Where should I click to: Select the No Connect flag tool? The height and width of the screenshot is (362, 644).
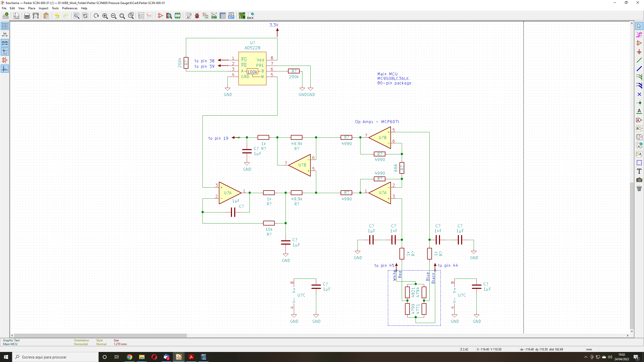coord(639,94)
